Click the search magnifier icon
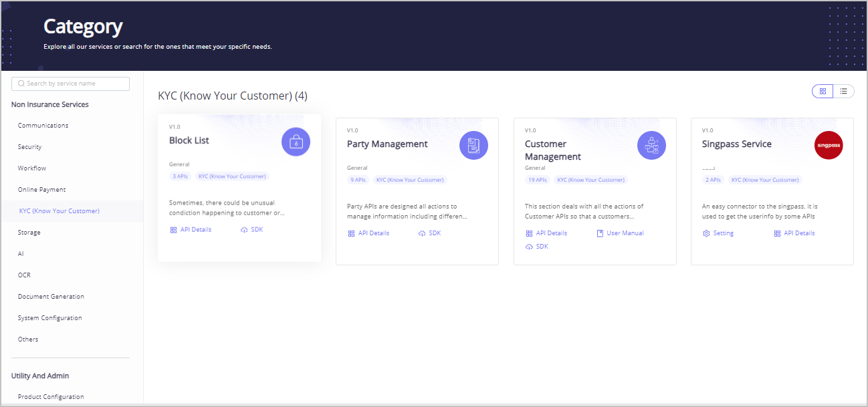Image resolution: width=868 pixels, height=407 pixels. (21, 84)
